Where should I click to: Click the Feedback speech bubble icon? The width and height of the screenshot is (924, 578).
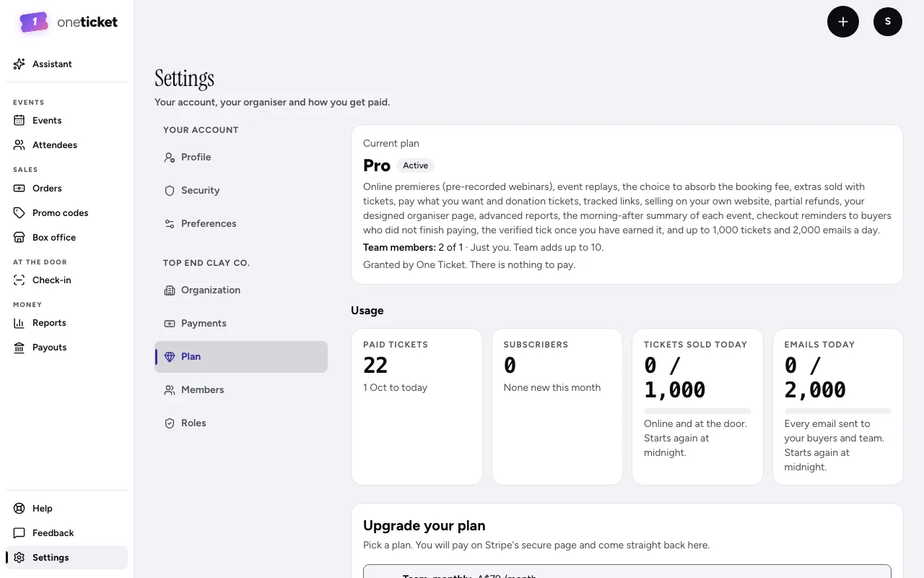pyautogui.click(x=19, y=533)
